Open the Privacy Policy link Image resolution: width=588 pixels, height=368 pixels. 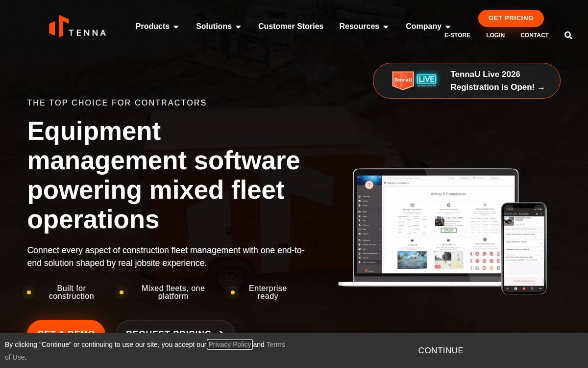click(x=230, y=344)
